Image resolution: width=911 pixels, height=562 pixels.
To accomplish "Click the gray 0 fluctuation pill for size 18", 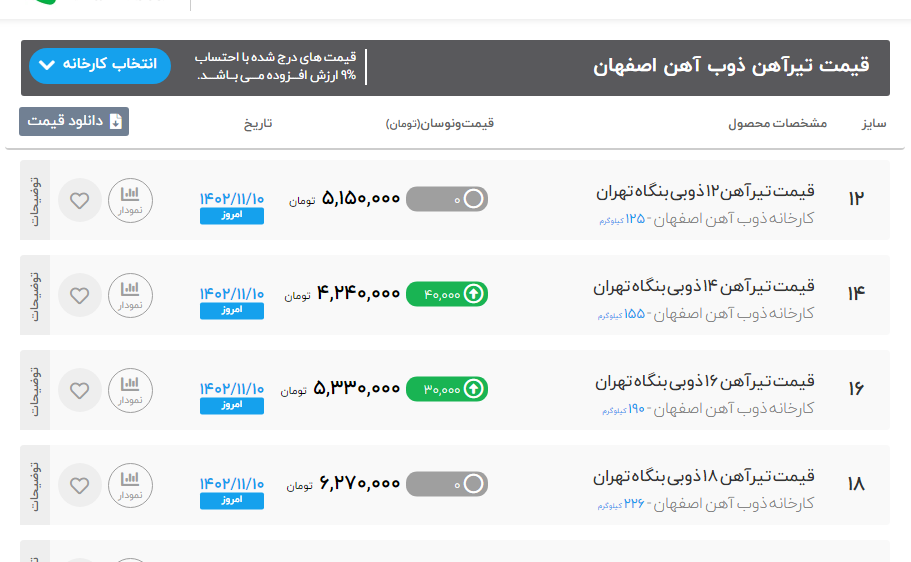I will 447,484.
